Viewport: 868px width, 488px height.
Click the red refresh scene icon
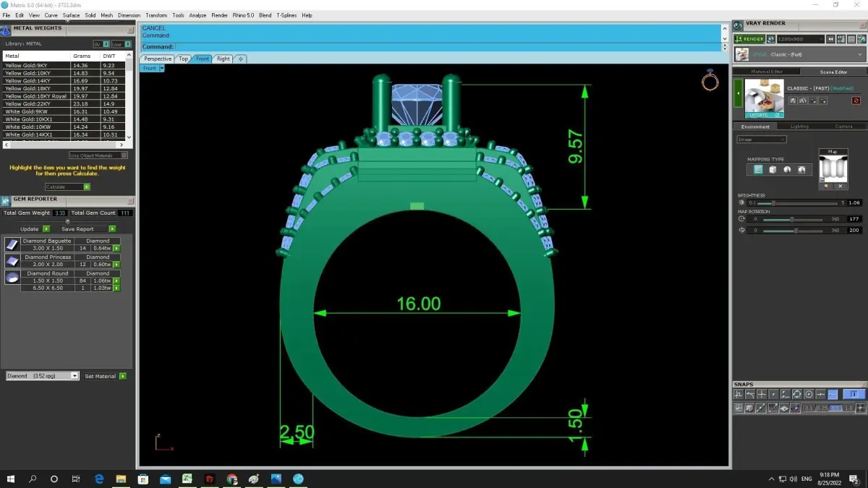pyautogui.click(x=856, y=100)
